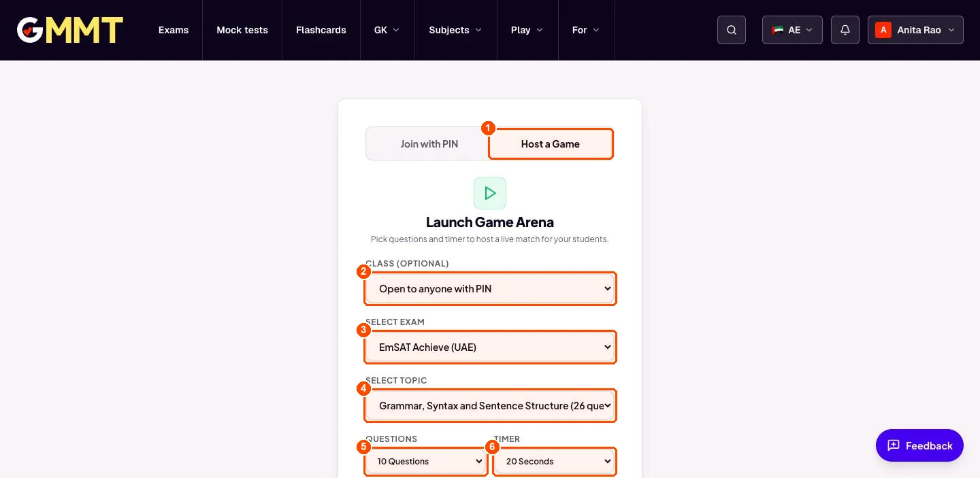The height and width of the screenshot is (478, 980).
Task: Open the 20 Seconds timer dropdown
Action: point(554,462)
